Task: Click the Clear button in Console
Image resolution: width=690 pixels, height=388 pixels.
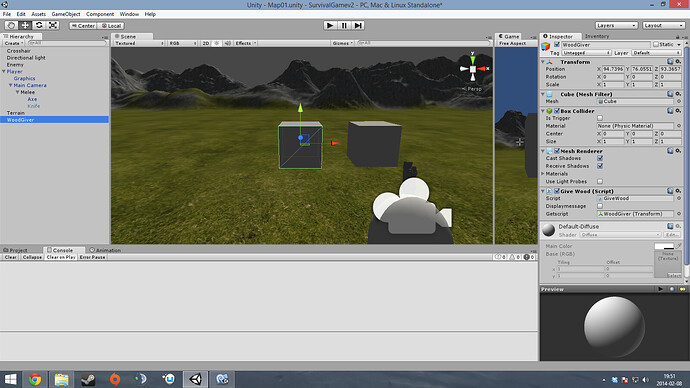Action: point(11,257)
